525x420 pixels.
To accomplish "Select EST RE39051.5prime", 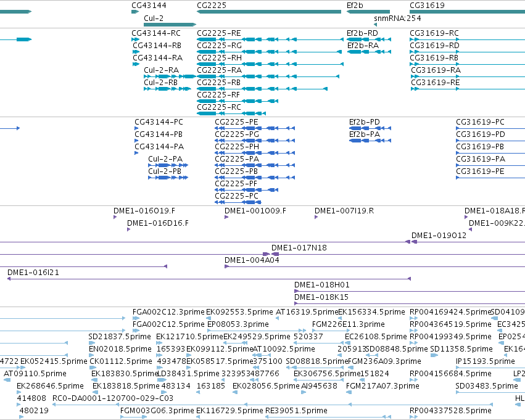I will point(296,411).
